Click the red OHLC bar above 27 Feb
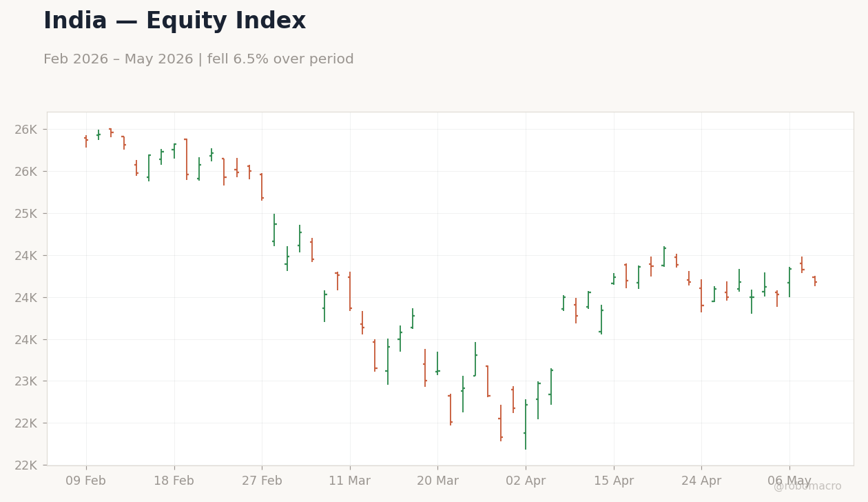Image resolution: width=868 pixels, height=502 pixels. click(262, 187)
